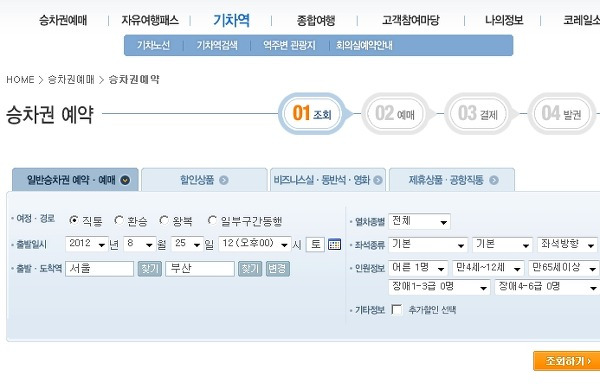Open the 기차역 main menu

point(232,20)
